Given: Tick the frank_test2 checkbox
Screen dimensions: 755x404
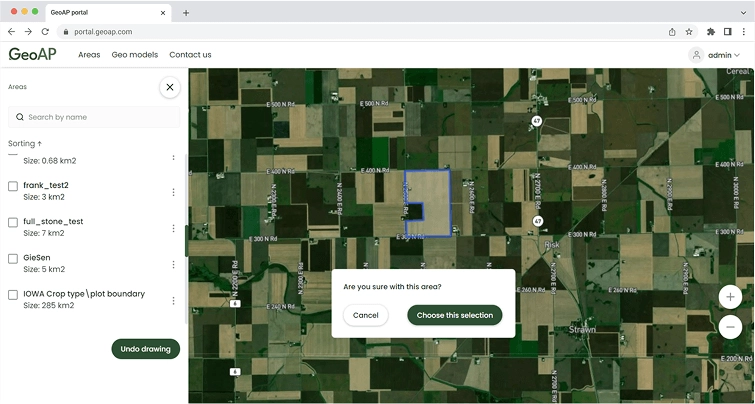Looking at the screenshot, I should (x=13, y=186).
